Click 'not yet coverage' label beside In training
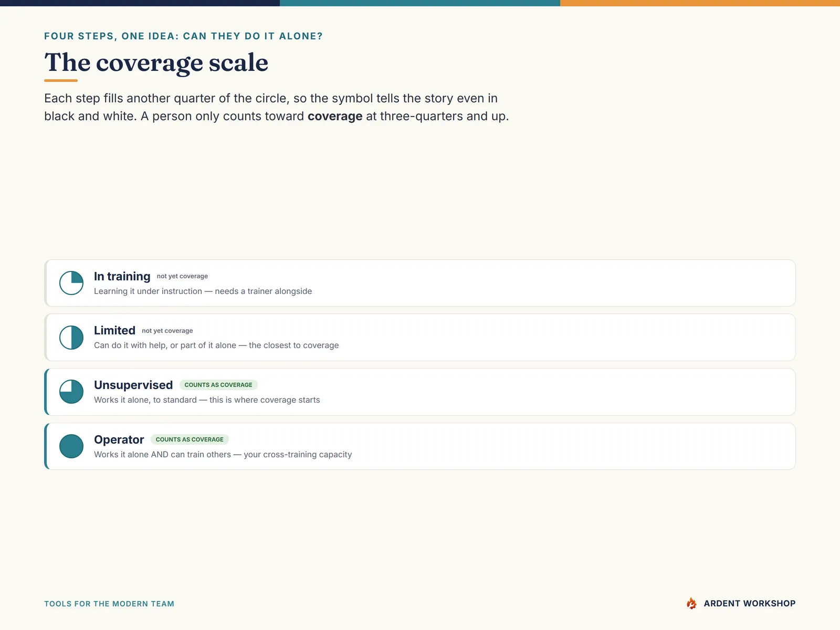840x630 pixels. point(182,276)
